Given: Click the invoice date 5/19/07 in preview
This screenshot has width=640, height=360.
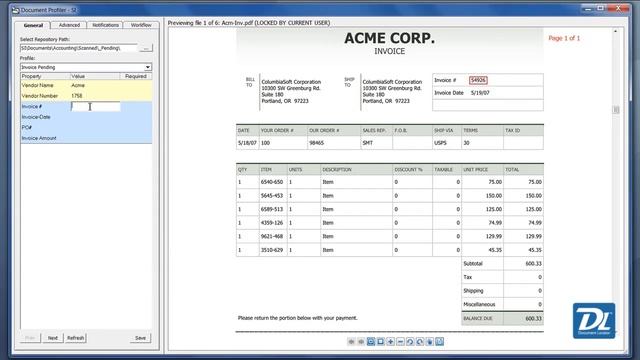Looking at the screenshot, I should [480, 93].
